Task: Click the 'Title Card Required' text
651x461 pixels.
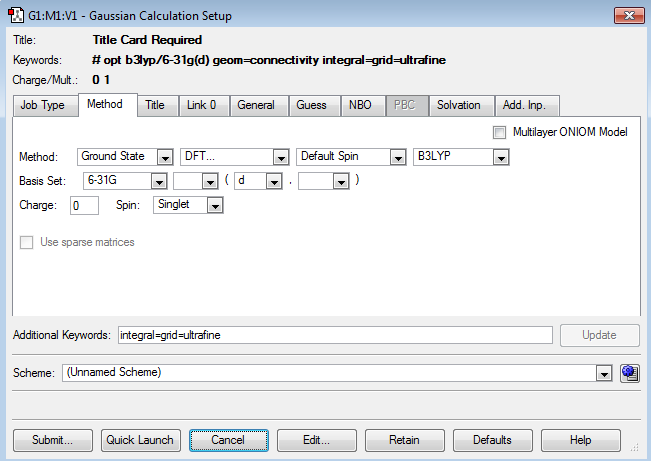Action: pos(147,40)
